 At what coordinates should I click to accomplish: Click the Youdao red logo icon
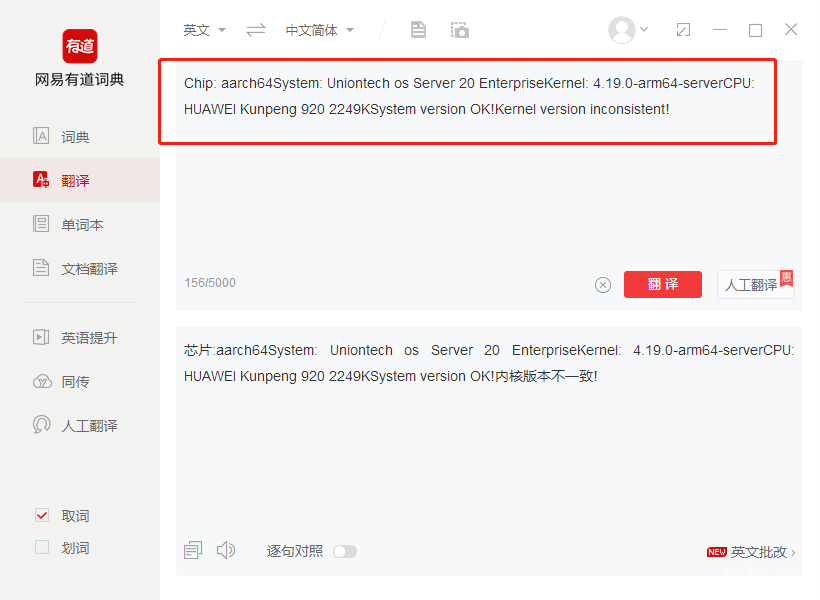point(80,46)
